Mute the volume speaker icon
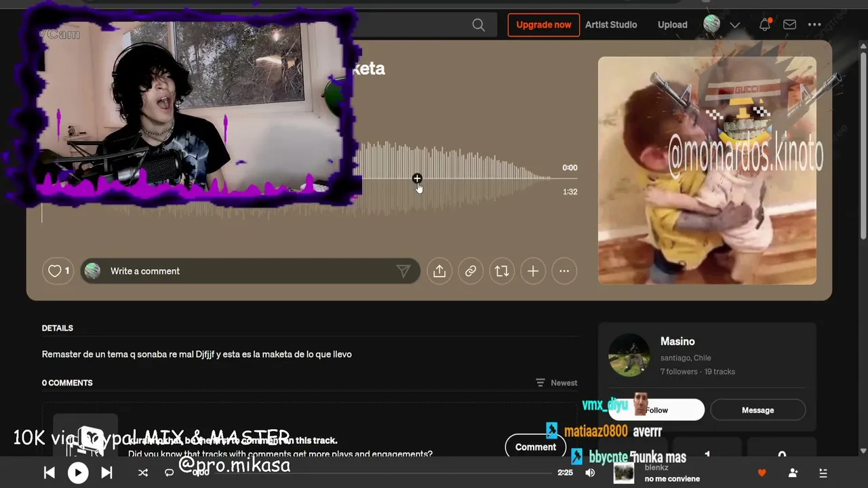Image resolution: width=868 pixels, height=488 pixels. (x=590, y=473)
